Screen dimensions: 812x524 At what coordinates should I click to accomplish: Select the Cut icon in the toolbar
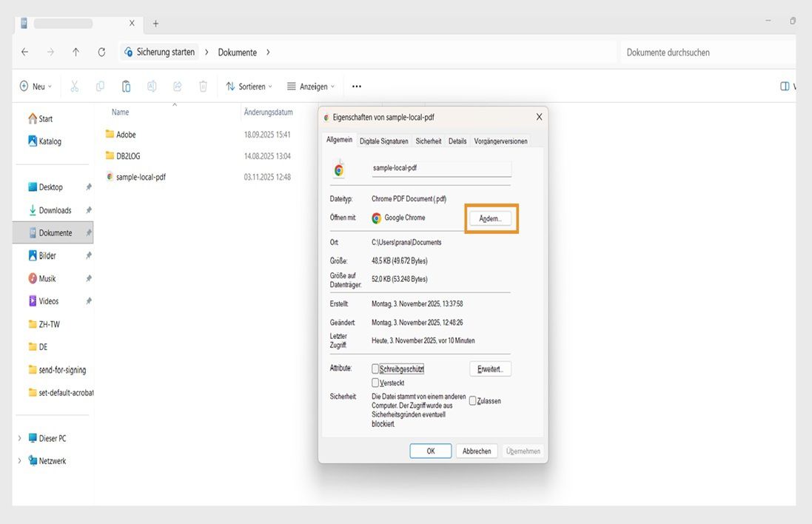74,86
